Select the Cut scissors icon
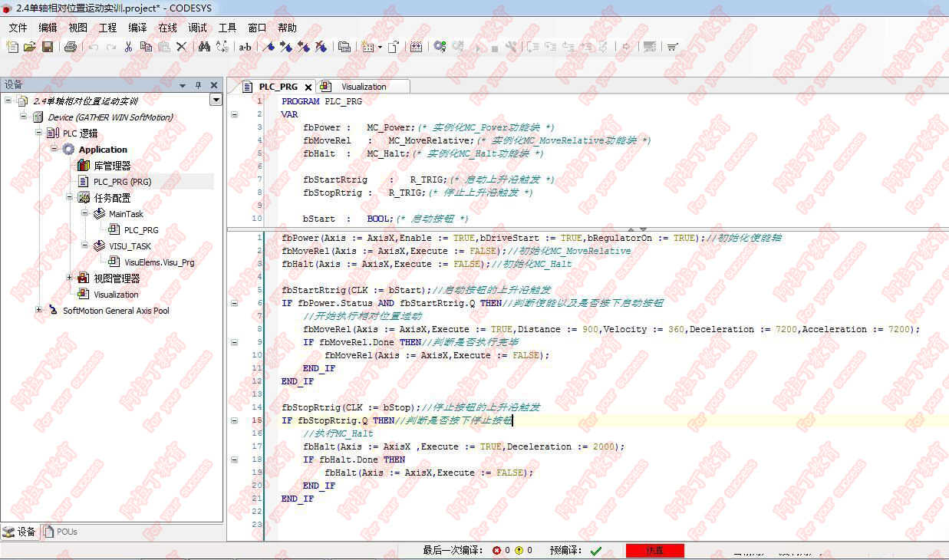 click(127, 47)
